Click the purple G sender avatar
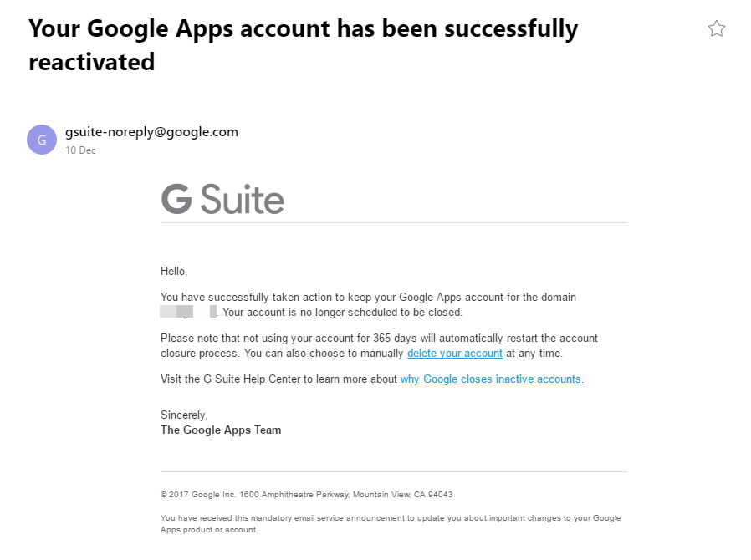 tap(42, 140)
